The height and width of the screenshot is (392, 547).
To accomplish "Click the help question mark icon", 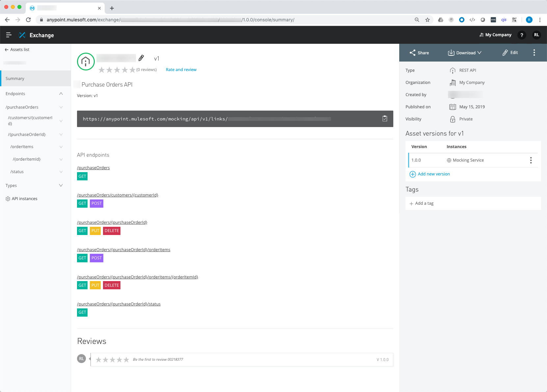I will (521, 35).
